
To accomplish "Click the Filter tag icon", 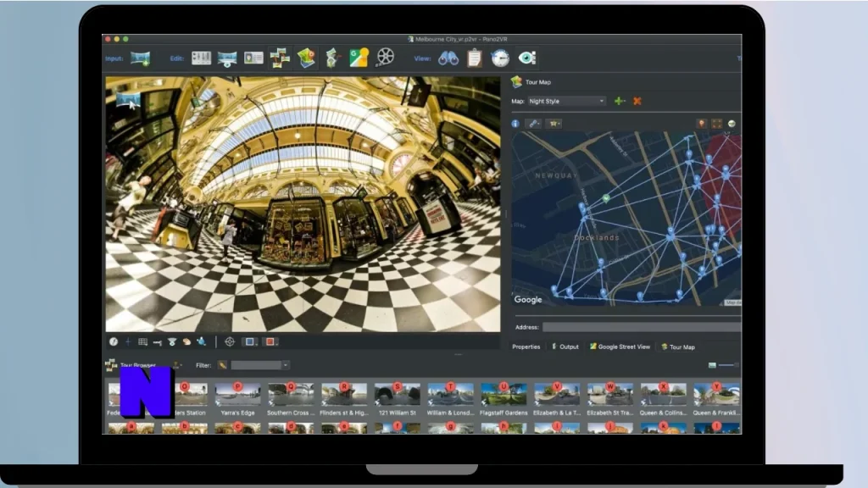I will point(223,365).
